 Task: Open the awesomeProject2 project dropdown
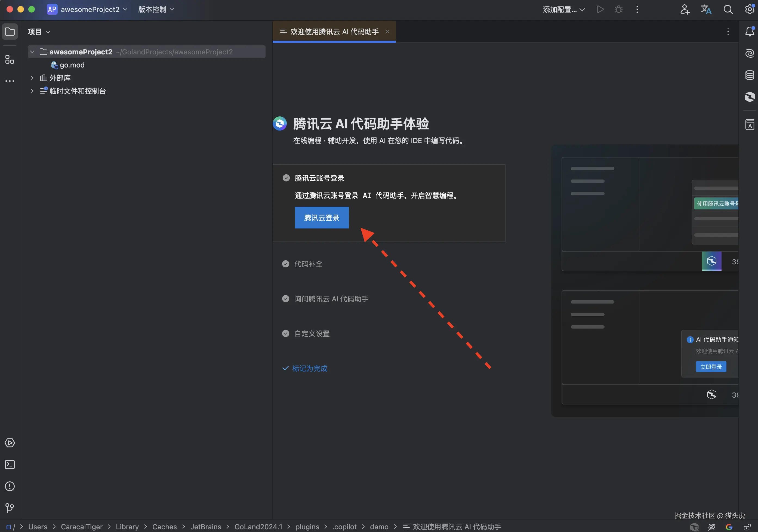click(88, 9)
